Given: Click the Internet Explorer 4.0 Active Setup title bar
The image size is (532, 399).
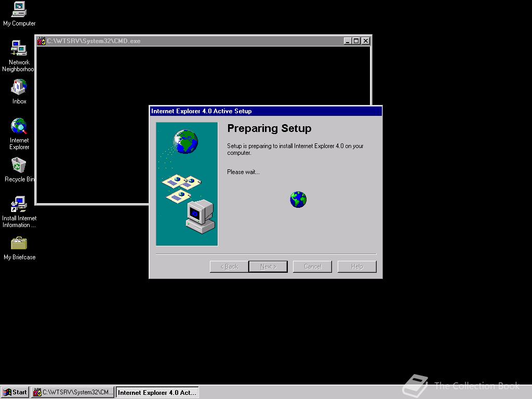Looking at the screenshot, I should pyautogui.click(x=265, y=111).
